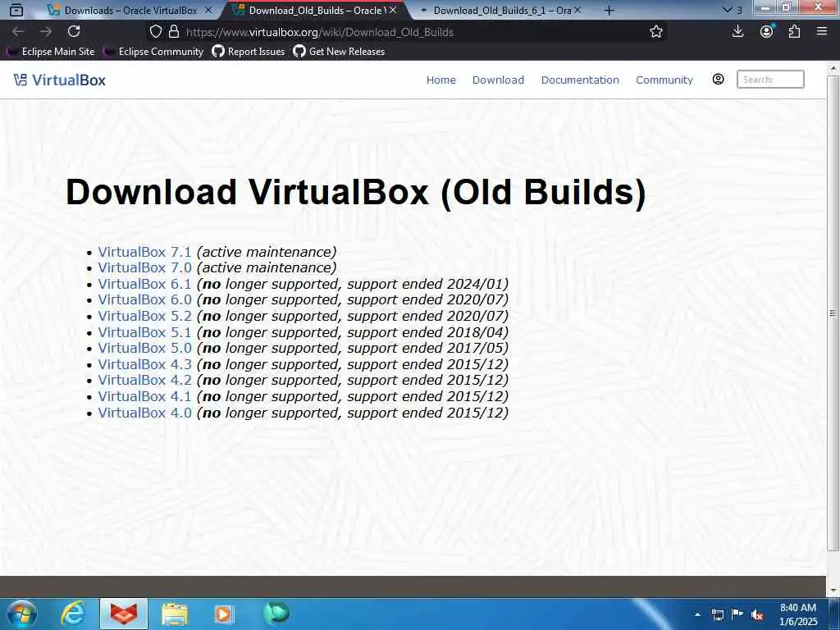Open the clock showing 8:40 AM

(x=798, y=614)
